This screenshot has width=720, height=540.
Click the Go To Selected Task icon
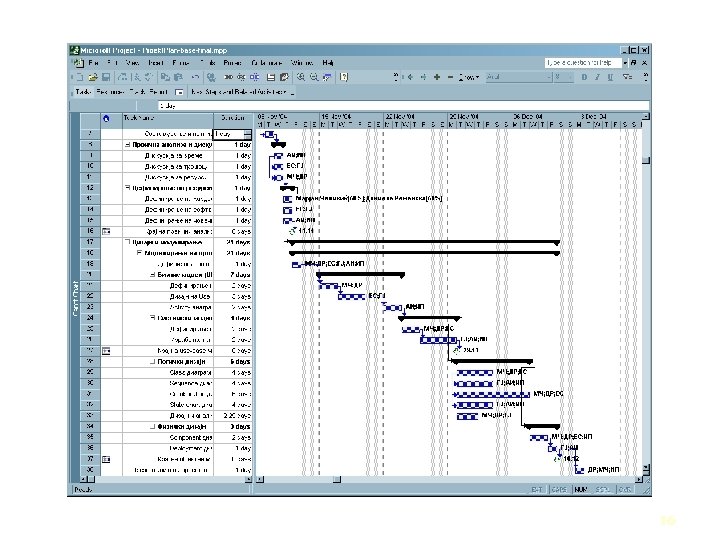[x=327, y=77]
